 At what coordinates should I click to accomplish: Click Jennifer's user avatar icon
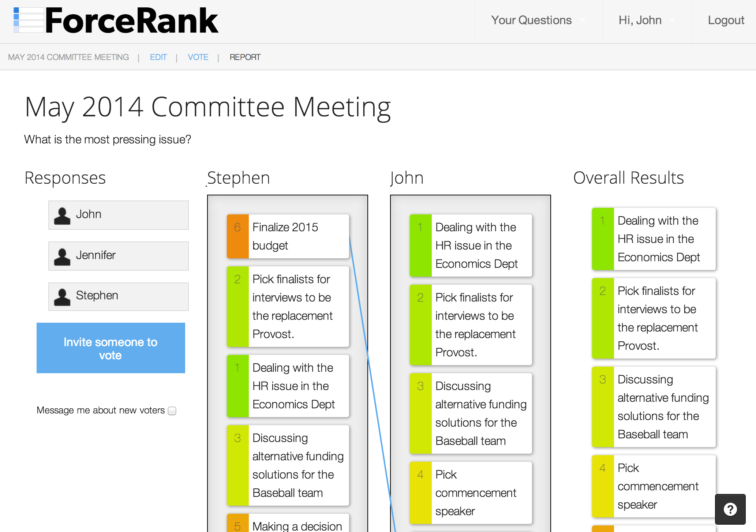(62, 256)
